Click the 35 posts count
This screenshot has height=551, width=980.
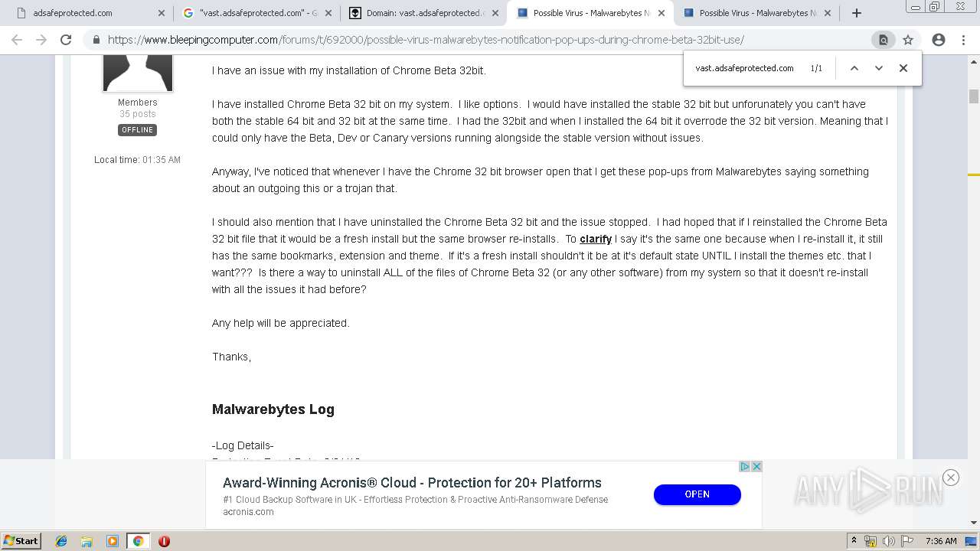coord(138,114)
